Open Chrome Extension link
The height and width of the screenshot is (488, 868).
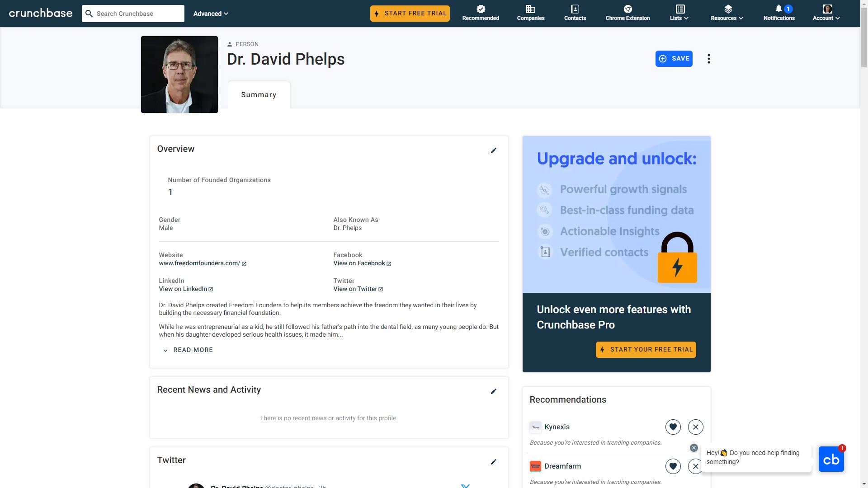pos(627,13)
